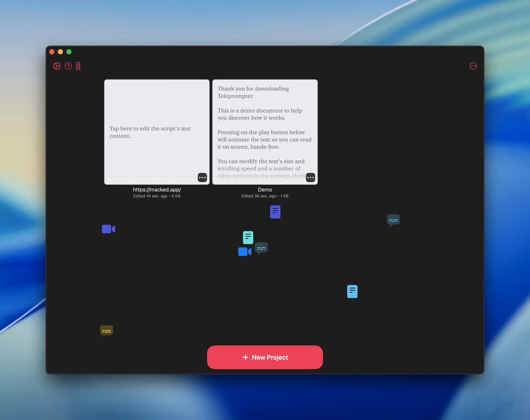Open the https://macked.app/ script thumbnail
This screenshot has width=530, height=420.
coord(157,132)
